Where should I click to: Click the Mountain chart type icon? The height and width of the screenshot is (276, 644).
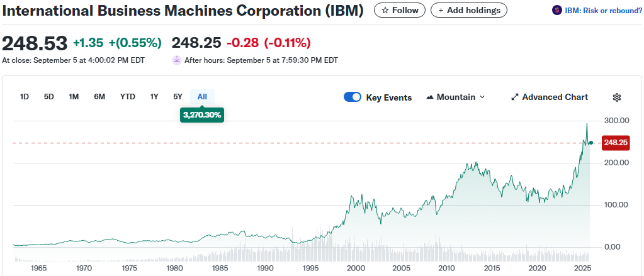click(431, 97)
